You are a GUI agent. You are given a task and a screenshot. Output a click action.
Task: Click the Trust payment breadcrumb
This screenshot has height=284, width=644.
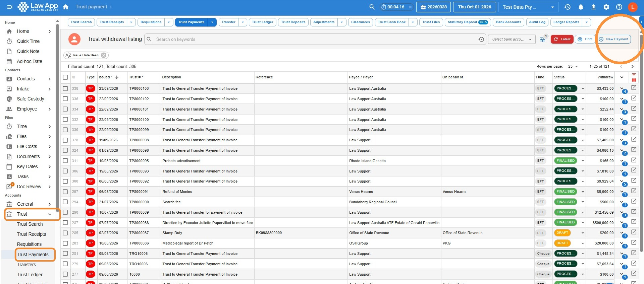91,7
